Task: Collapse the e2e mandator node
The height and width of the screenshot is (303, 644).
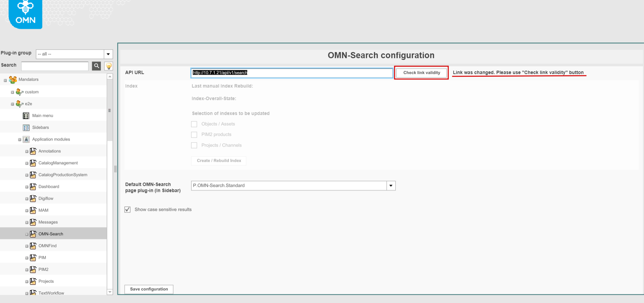Action: 12,104
